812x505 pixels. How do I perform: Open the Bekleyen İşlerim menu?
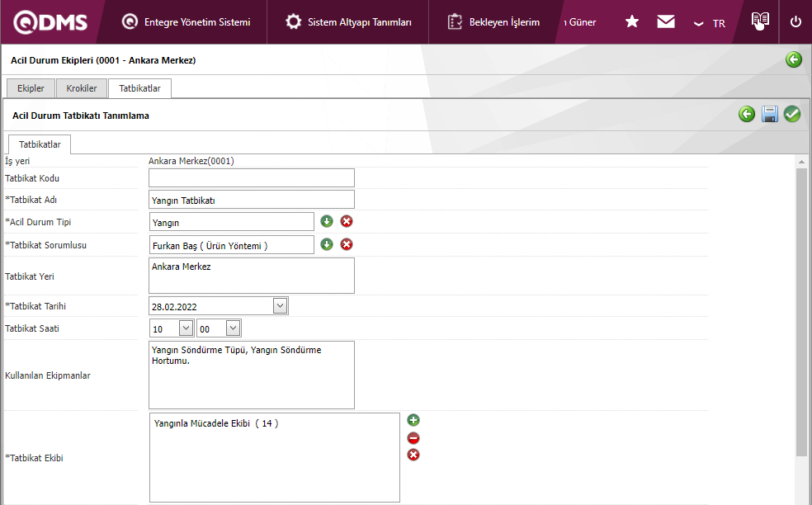point(493,22)
